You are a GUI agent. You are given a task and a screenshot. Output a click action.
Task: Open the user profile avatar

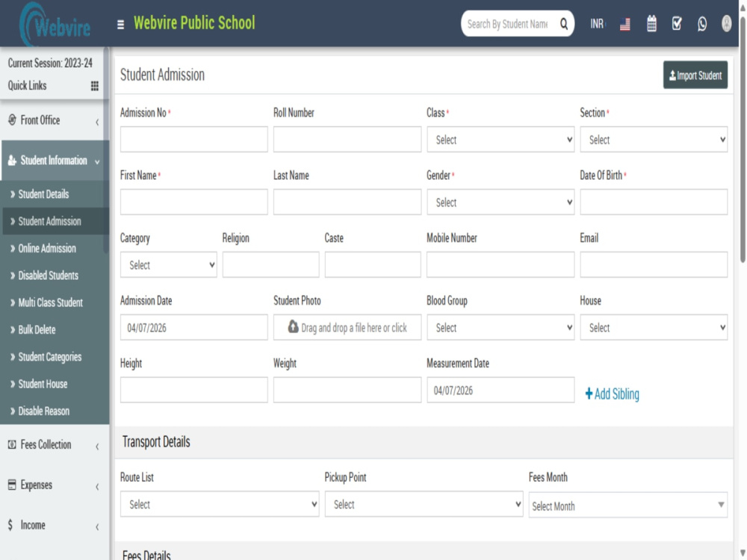pyautogui.click(x=726, y=23)
